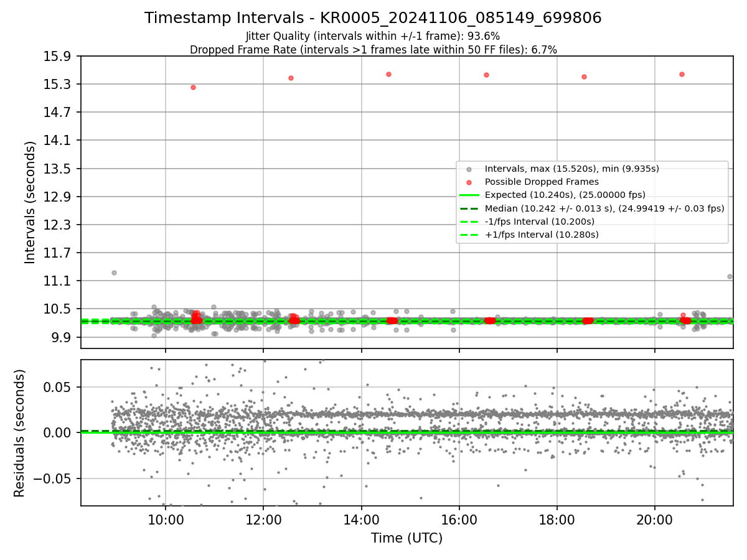Screen dimensions: 747x560
Task: Click the "12:00" x-axis tick label
Action: [263, 519]
